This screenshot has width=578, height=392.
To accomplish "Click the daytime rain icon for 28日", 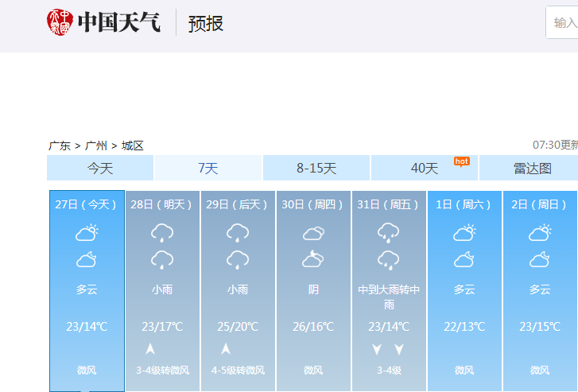I will (x=162, y=233).
